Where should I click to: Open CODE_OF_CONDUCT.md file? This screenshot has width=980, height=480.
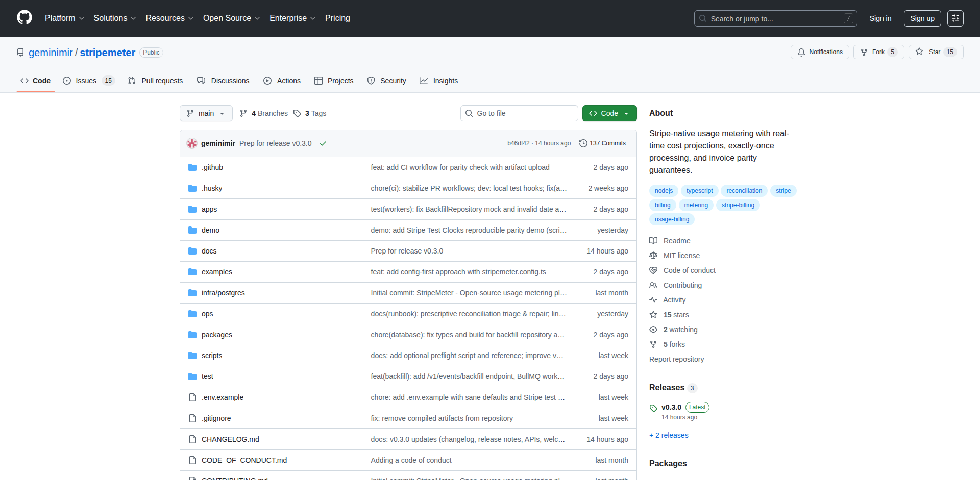244,460
